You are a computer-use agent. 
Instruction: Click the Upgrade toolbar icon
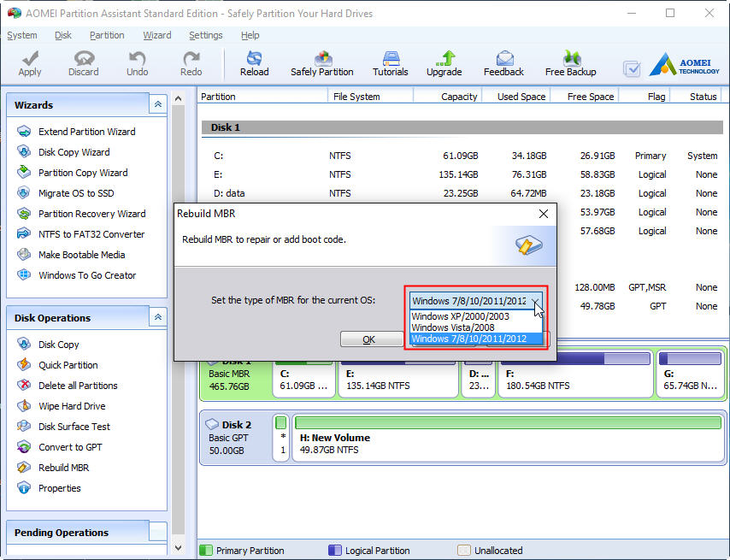pos(444,64)
